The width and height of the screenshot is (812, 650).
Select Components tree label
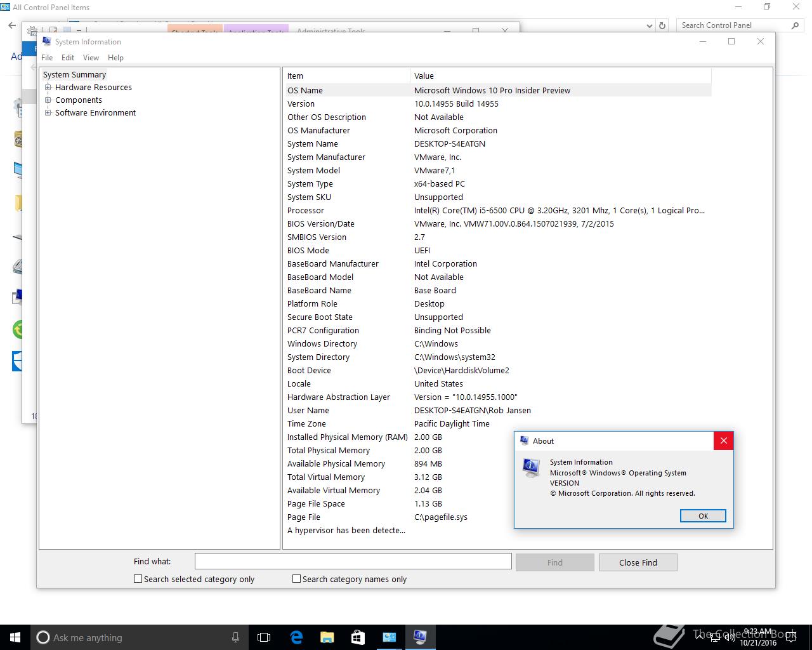tap(79, 100)
